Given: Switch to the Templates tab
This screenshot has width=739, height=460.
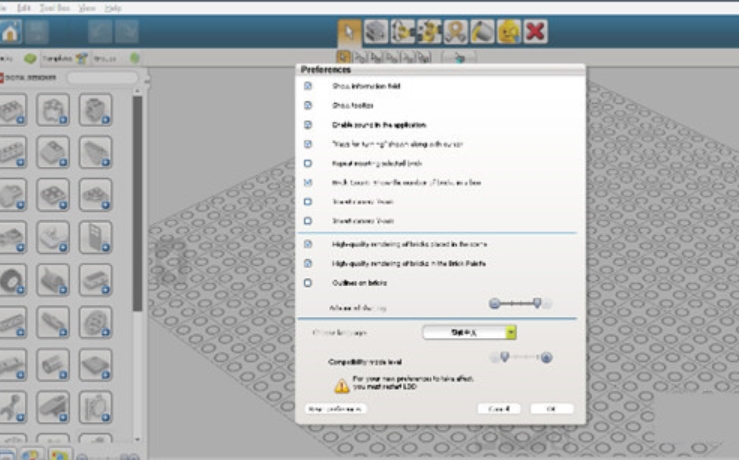Looking at the screenshot, I should coord(65,58).
